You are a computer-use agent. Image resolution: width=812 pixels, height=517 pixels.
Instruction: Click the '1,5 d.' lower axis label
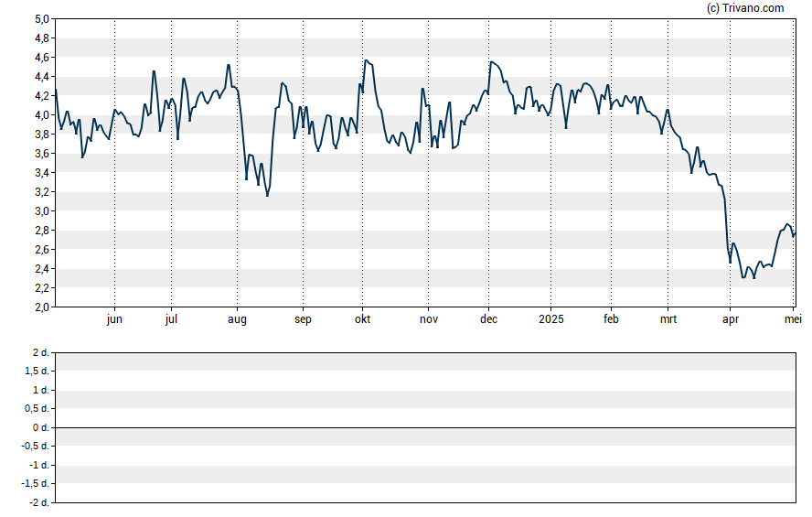37,371
